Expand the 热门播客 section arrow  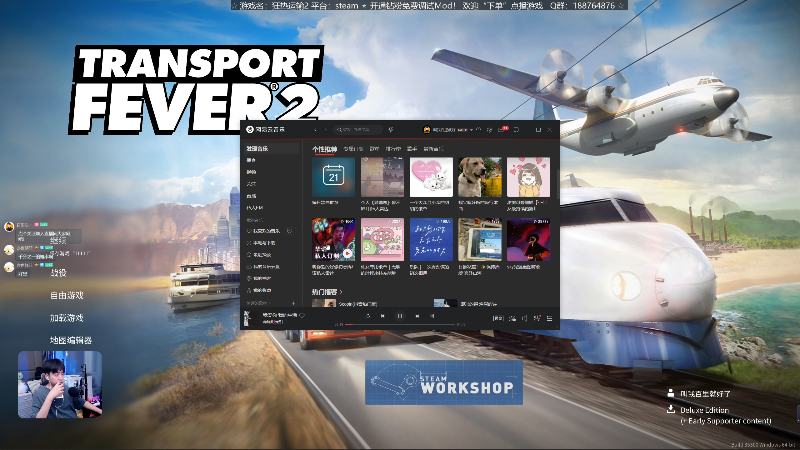[341, 292]
